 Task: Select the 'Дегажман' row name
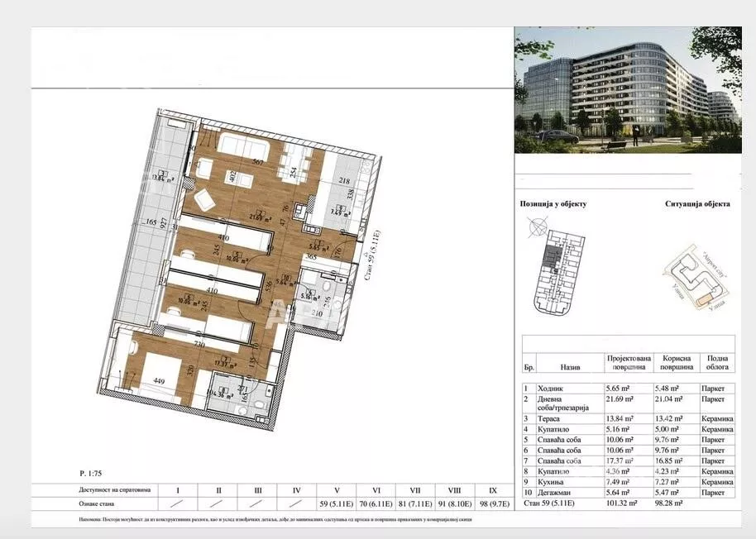pos(554,493)
